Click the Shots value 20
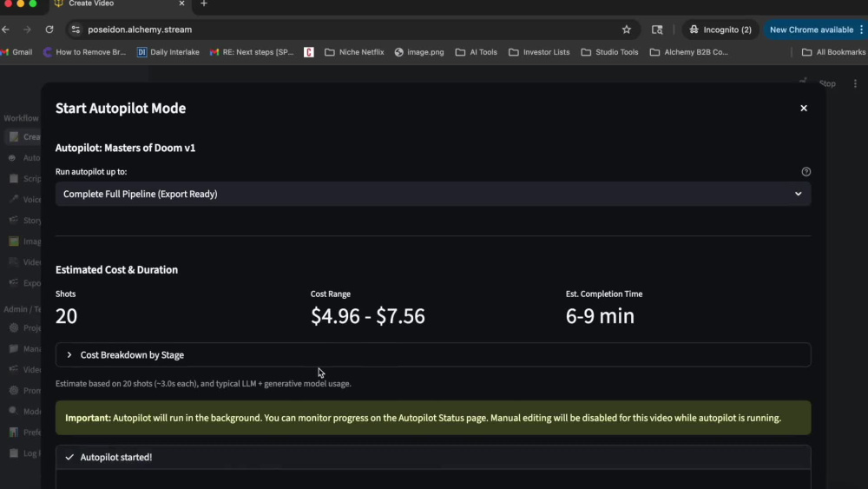 (67, 316)
